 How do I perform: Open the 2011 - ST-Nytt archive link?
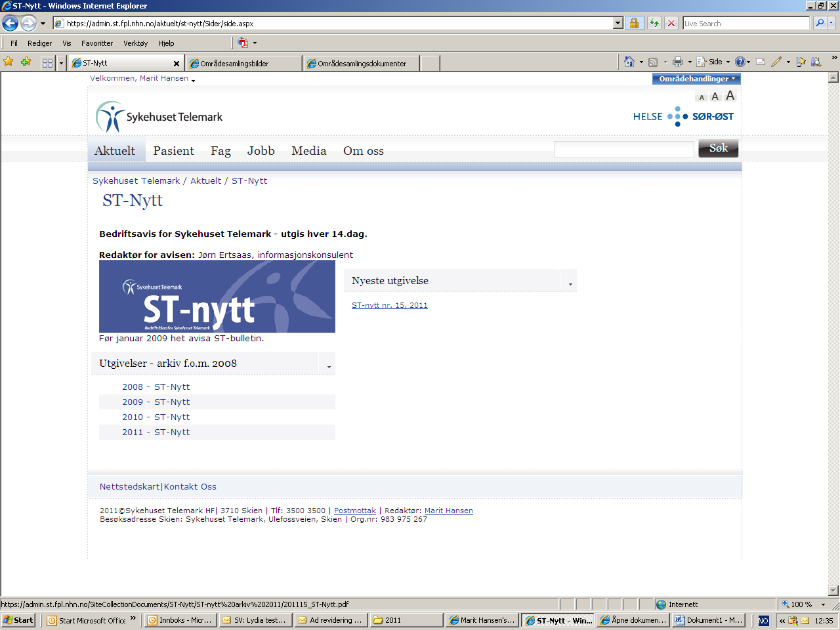point(156,432)
